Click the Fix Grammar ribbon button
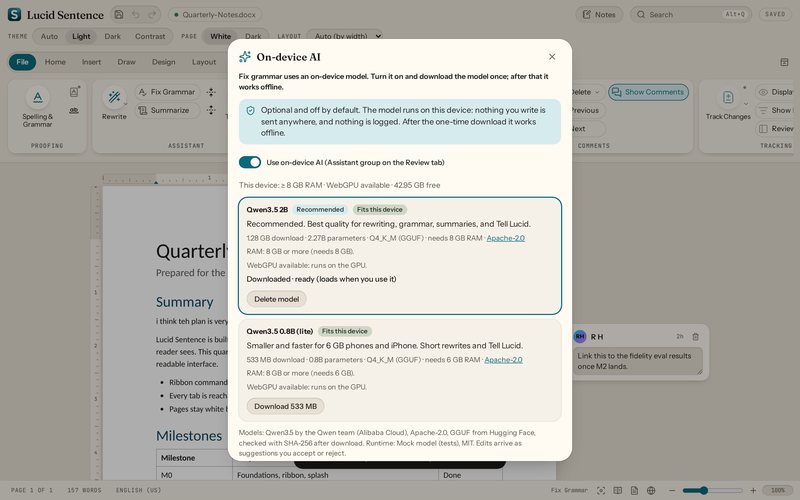The height and width of the screenshot is (500, 800). 167,92
